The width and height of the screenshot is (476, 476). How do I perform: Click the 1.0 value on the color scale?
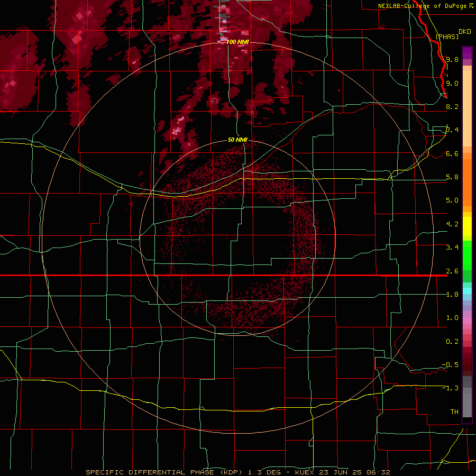pos(452,318)
